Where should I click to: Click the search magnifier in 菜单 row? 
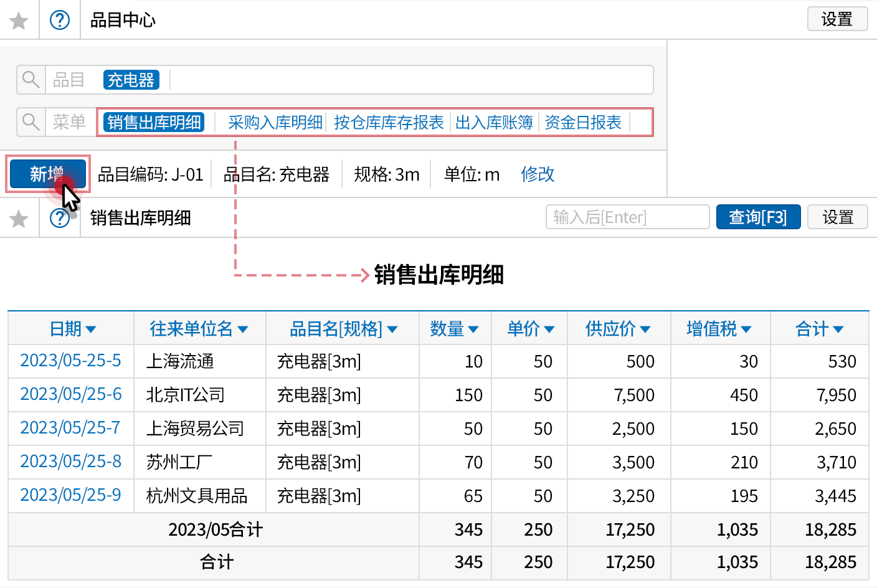(31, 121)
